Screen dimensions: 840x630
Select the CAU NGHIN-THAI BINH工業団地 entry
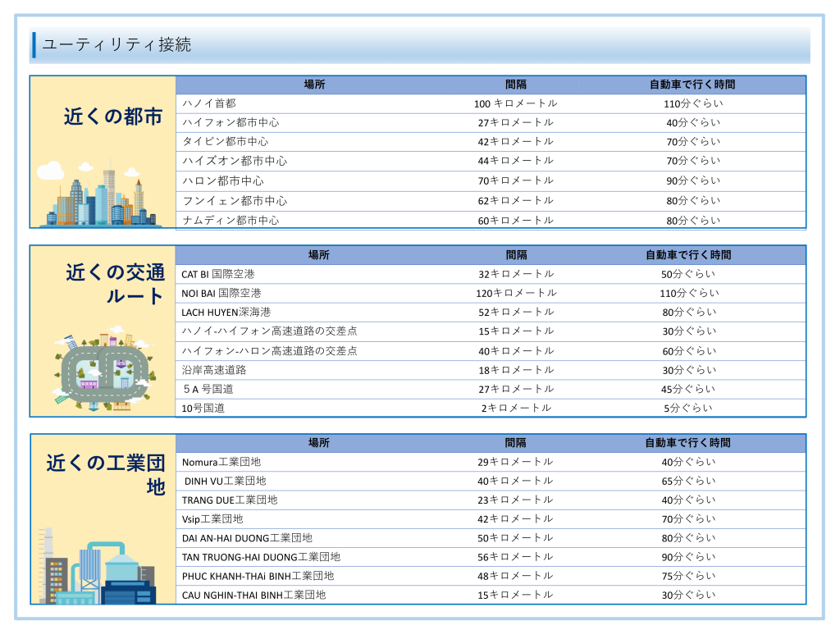coord(253,595)
